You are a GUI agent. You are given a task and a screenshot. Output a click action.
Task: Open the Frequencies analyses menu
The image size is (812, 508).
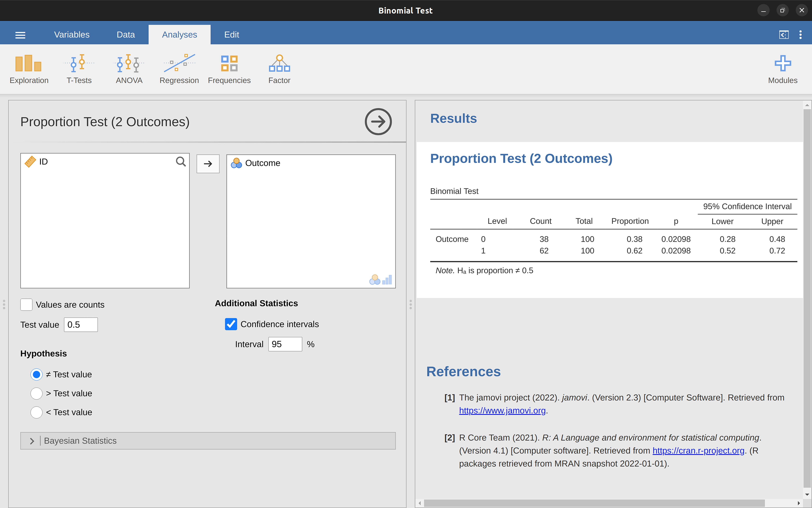[x=229, y=69]
